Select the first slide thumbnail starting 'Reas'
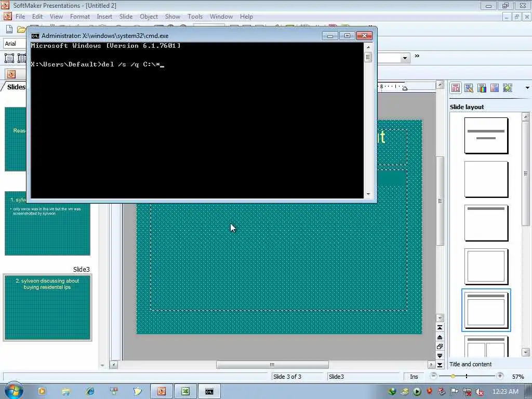 (x=15, y=139)
